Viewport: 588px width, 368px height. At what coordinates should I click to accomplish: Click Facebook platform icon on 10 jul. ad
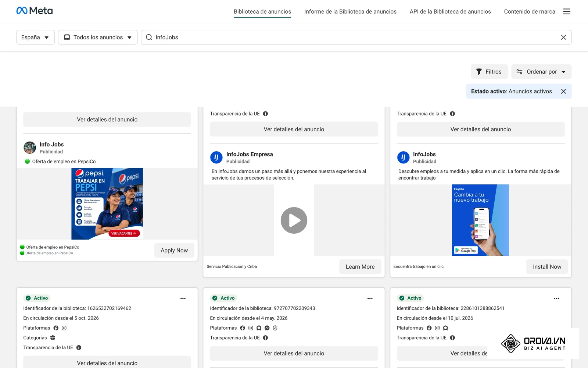pyautogui.click(x=429, y=328)
